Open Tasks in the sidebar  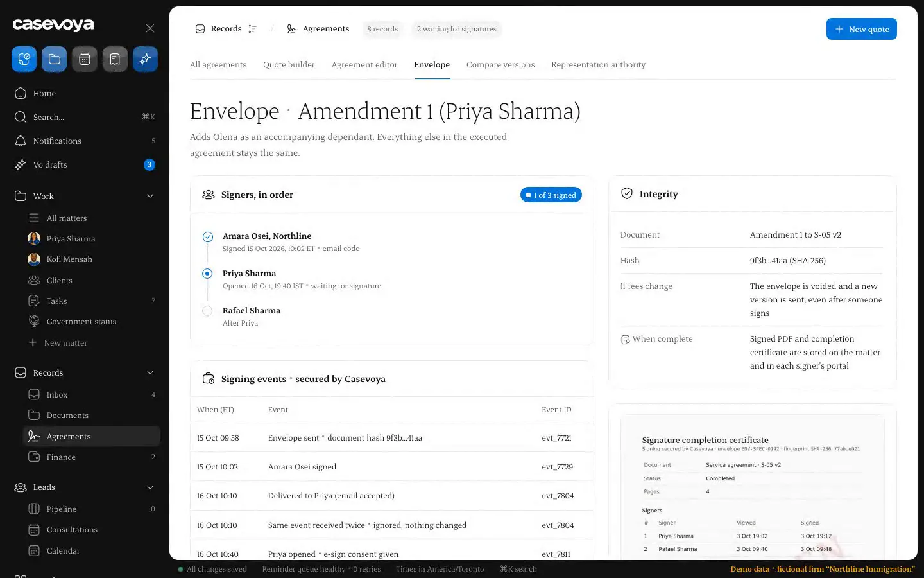point(91,301)
